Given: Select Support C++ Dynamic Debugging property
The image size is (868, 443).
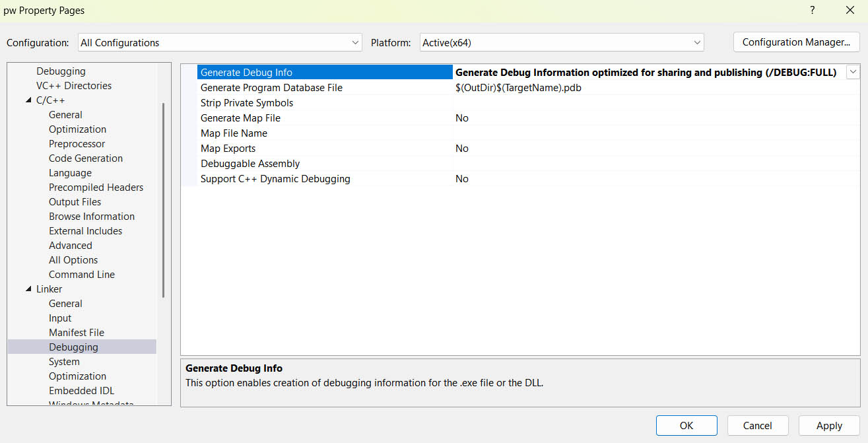Looking at the screenshot, I should pyautogui.click(x=275, y=179).
